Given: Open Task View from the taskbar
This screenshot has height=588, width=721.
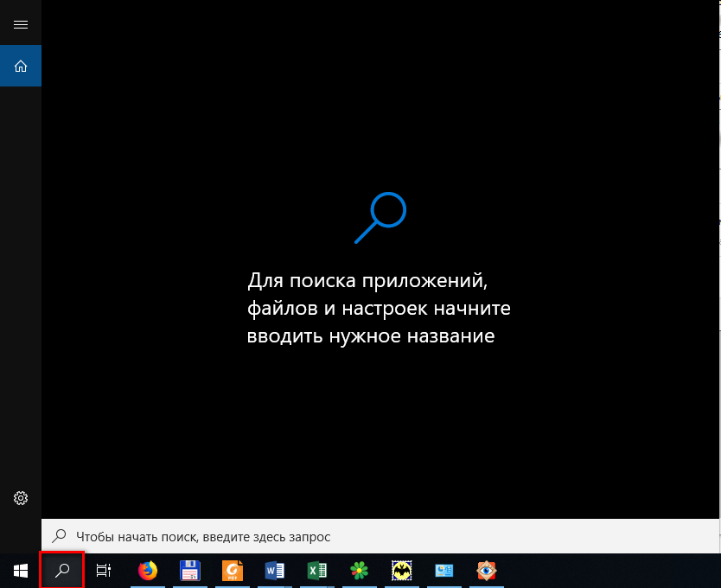Looking at the screenshot, I should point(104,571).
